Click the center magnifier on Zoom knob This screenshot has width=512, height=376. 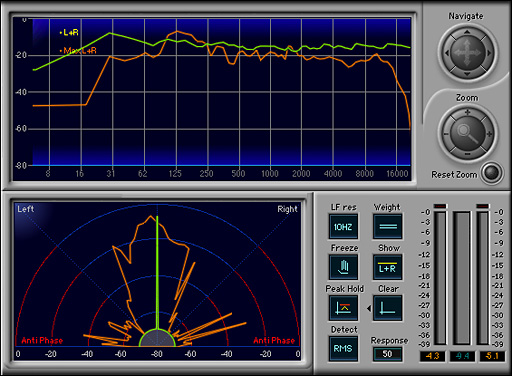(x=467, y=133)
